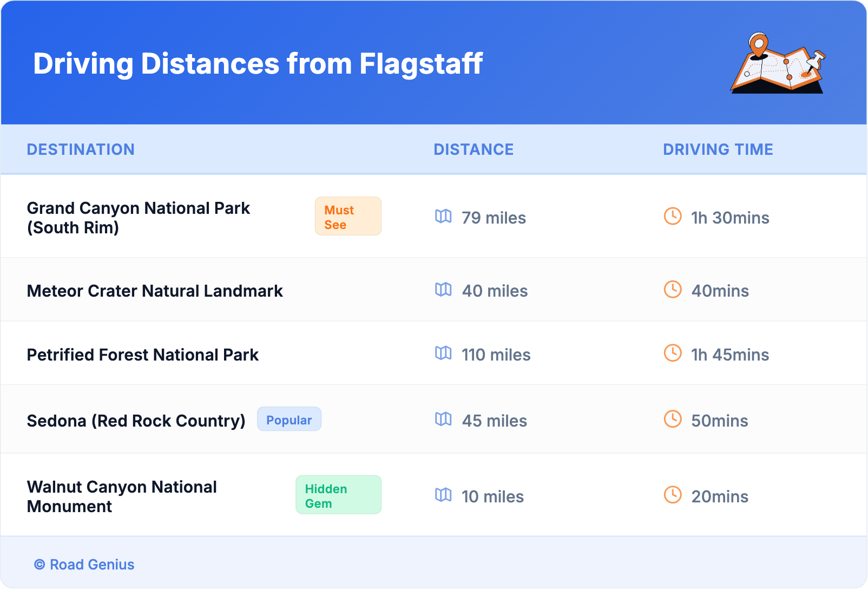Viewport: 868px width, 589px height.
Task: Select the Must See badge
Action: click(348, 217)
